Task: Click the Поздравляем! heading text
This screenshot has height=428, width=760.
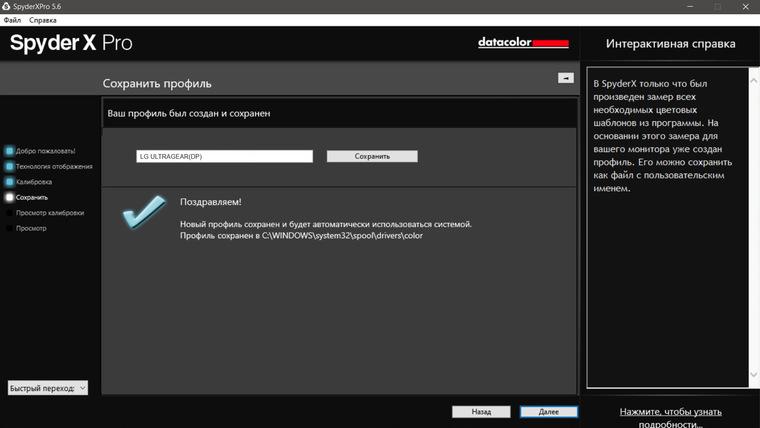Action: click(210, 202)
